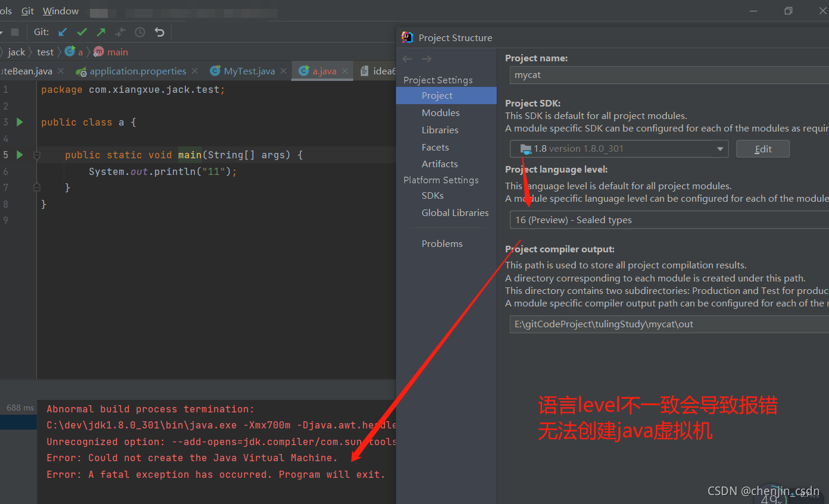Click the Project name field 'mycat'
Viewport: 829px width, 504px height.
[669, 75]
